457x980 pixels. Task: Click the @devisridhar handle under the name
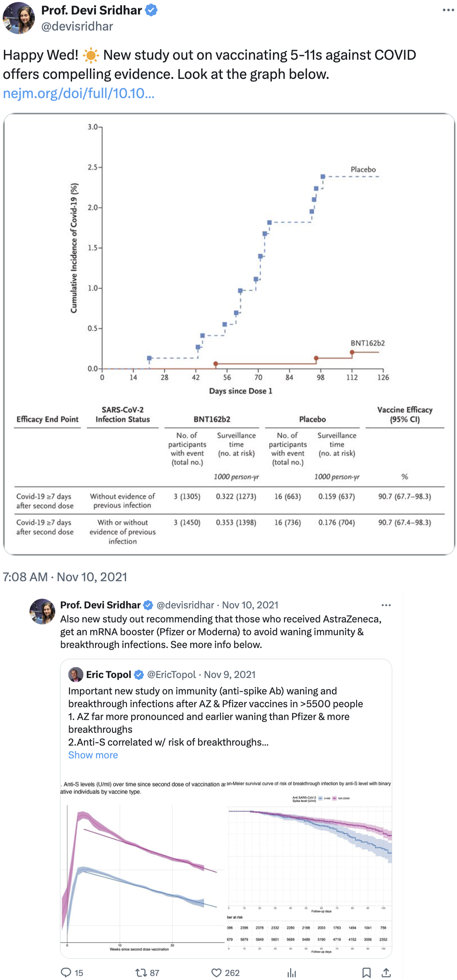pos(77,26)
